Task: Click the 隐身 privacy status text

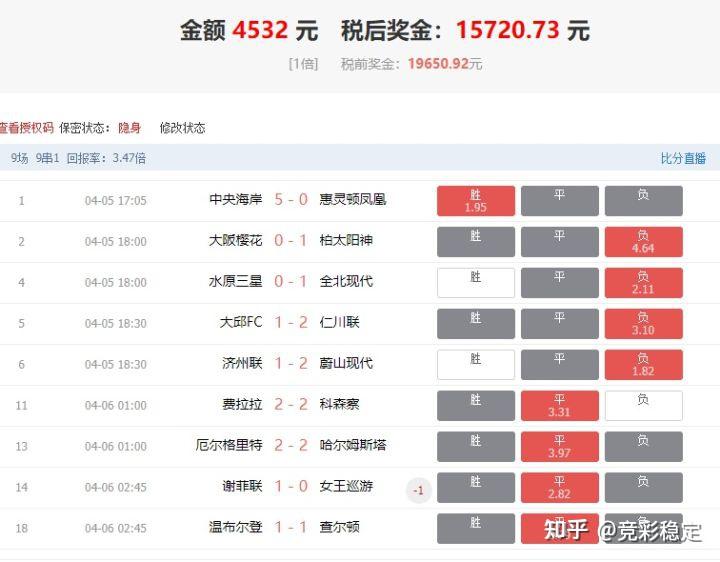Action: (x=129, y=128)
